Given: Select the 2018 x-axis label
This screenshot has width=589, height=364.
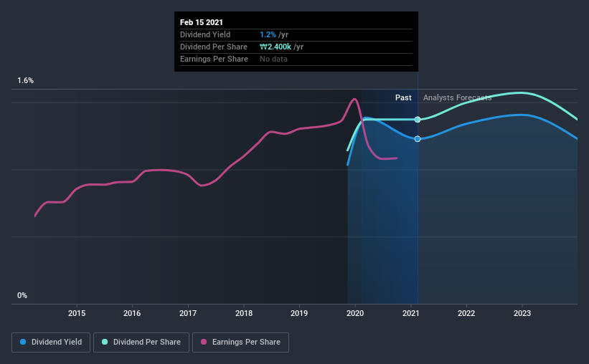Looking at the screenshot, I should [244, 313].
